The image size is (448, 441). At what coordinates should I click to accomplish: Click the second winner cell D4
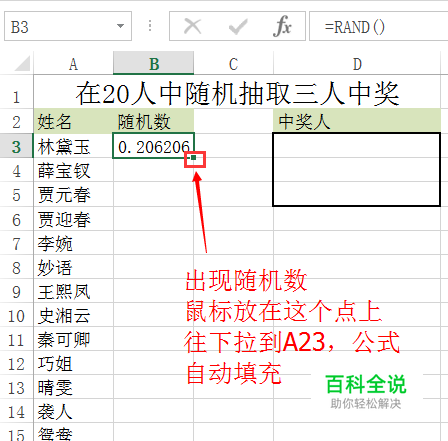(357, 170)
